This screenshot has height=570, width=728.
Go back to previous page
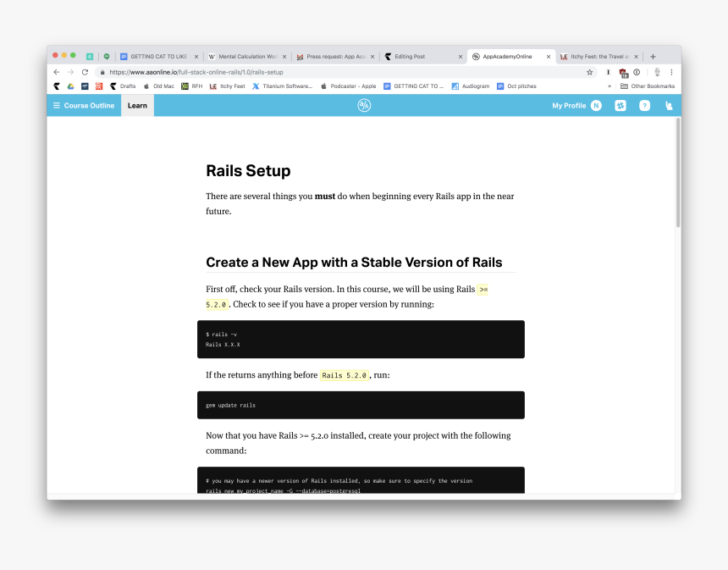(x=57, y=73)
